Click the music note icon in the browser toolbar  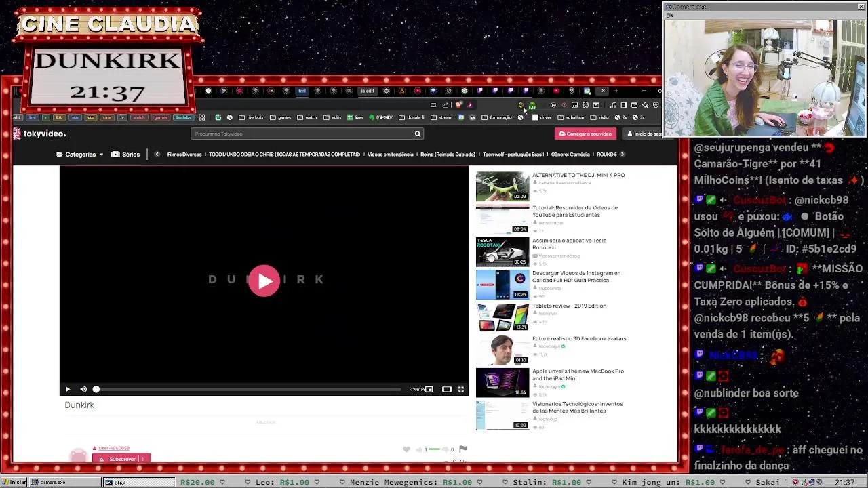[613, 105]
